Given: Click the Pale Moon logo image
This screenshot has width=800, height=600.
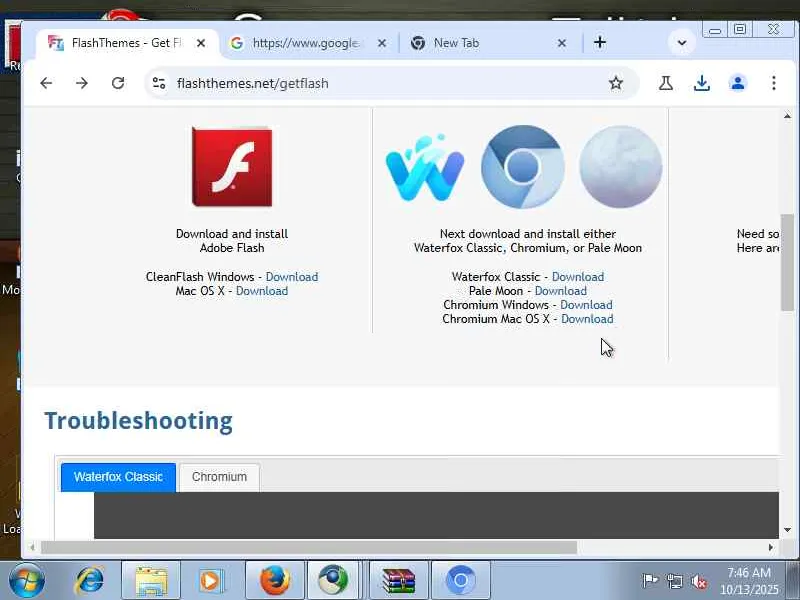Looking at the screenshot, I should (x=621, y=167).
